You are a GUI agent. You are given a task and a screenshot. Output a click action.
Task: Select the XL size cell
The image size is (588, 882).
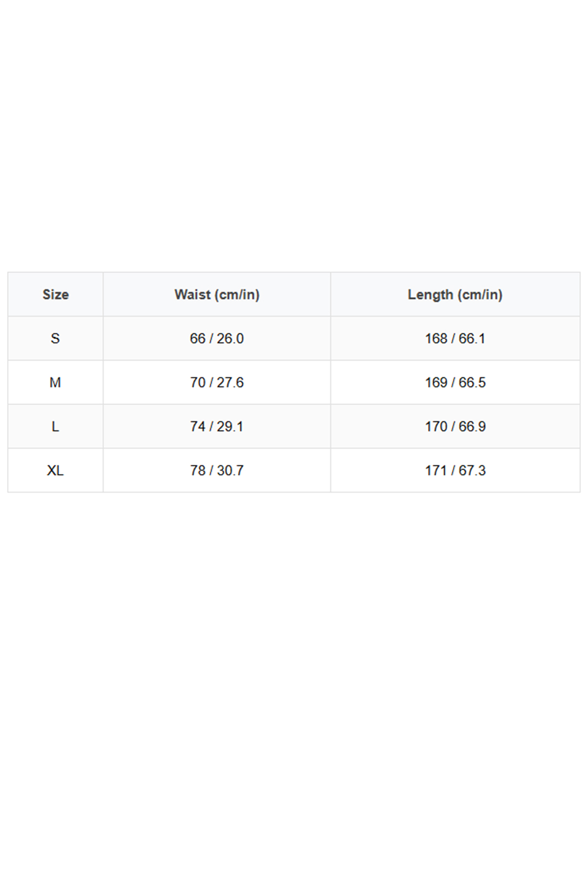pos(55,471)
